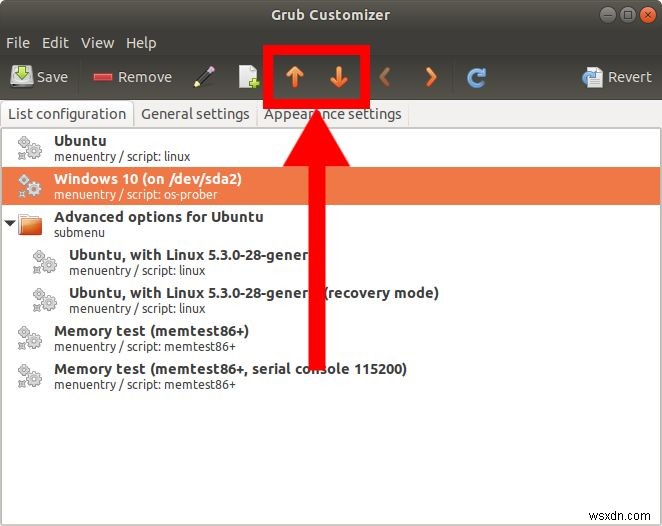
Task: Move selected entry up with arrow
Action: tap(295, 77)
